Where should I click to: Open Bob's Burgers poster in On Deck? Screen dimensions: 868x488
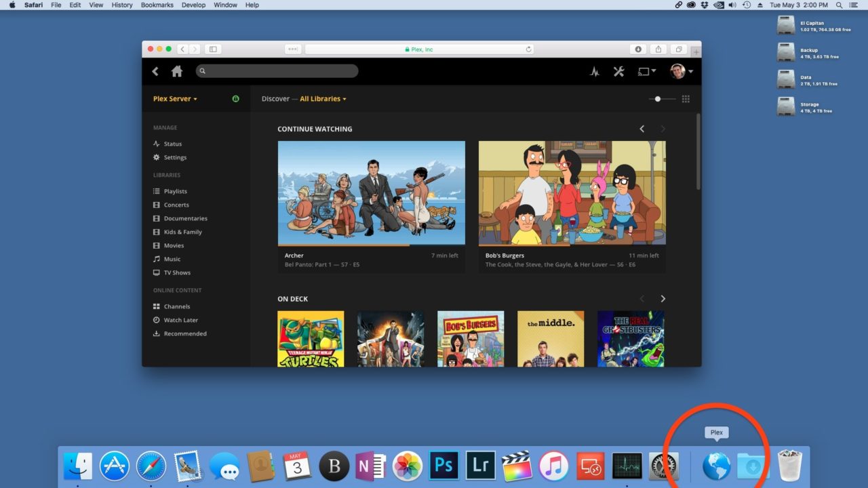point(471,339)
